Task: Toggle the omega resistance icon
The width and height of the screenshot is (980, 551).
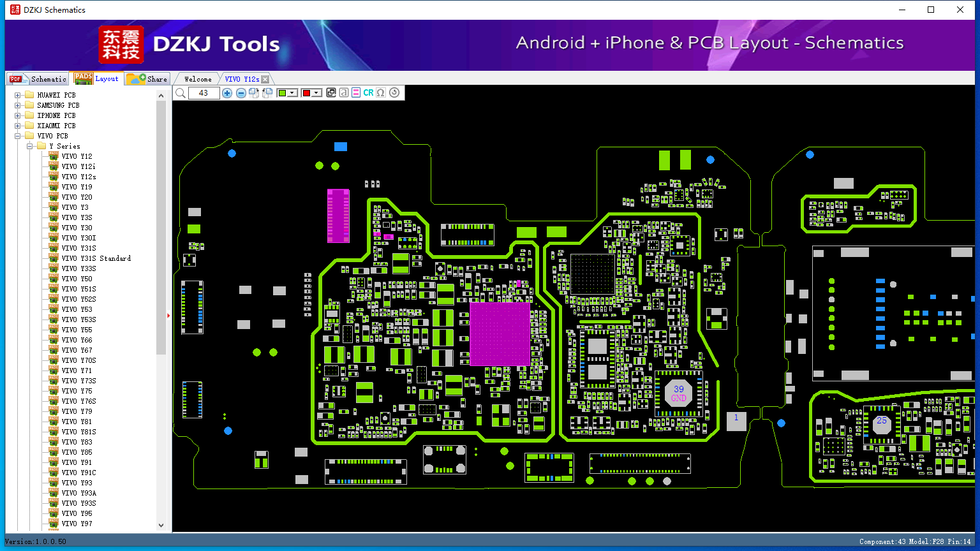Action: point(380,93)
